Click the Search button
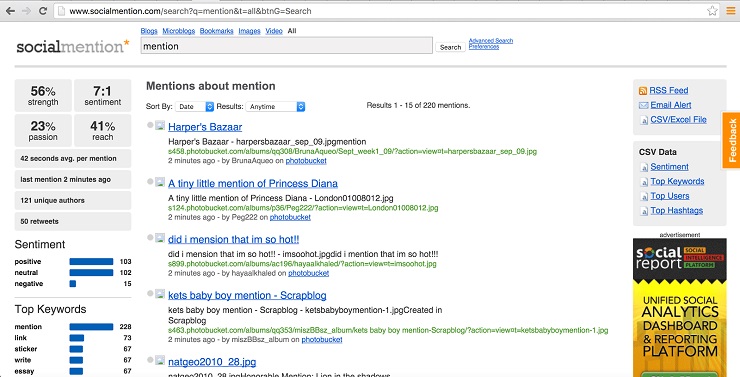This screenshot has width=740, height=377. pyautogui.click(x=450, y=47)
